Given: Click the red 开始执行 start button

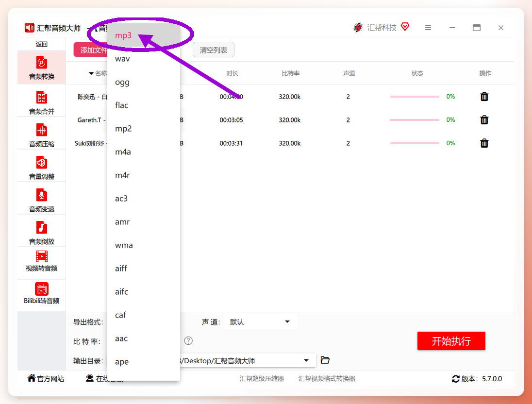Looking at the screenshot, I should click(x=451, y=341).
